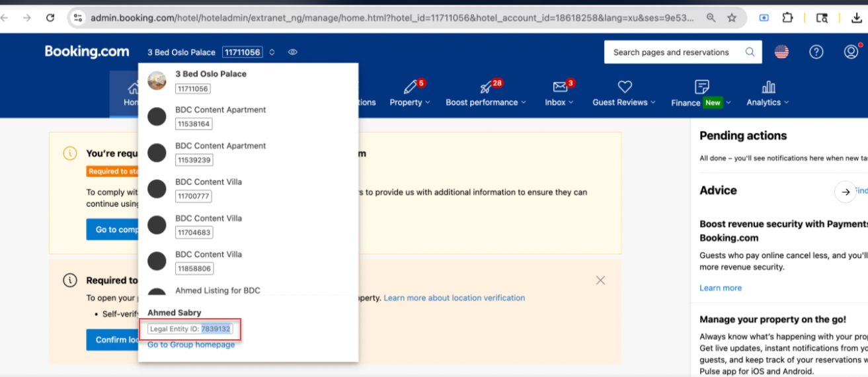The image size is (868, 377).
Task: Click the Advice next arrow button
Action: pyautogui.click(x=846, y=192)
